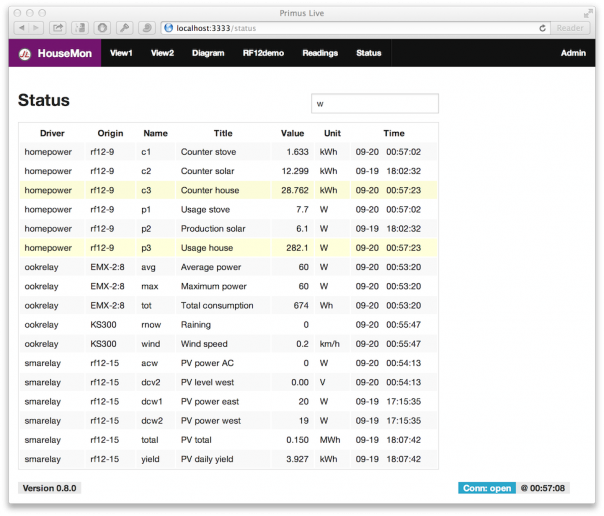Click the value 12.299
Viewport: 604px width, 516px height.
(x=295, y=171)
